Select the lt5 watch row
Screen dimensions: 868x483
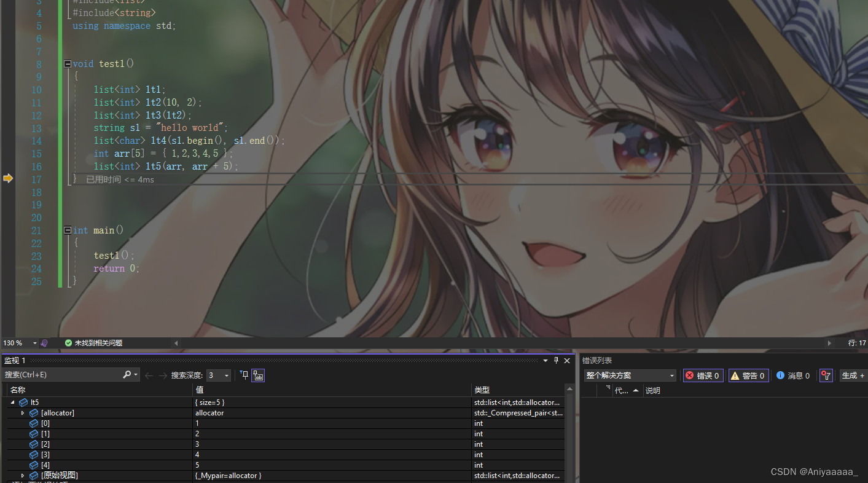[x=286, y=402]
